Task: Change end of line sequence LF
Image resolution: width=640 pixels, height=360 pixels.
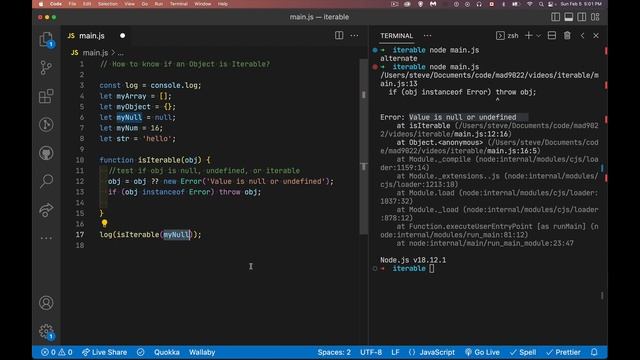Action: pos(395,352)
